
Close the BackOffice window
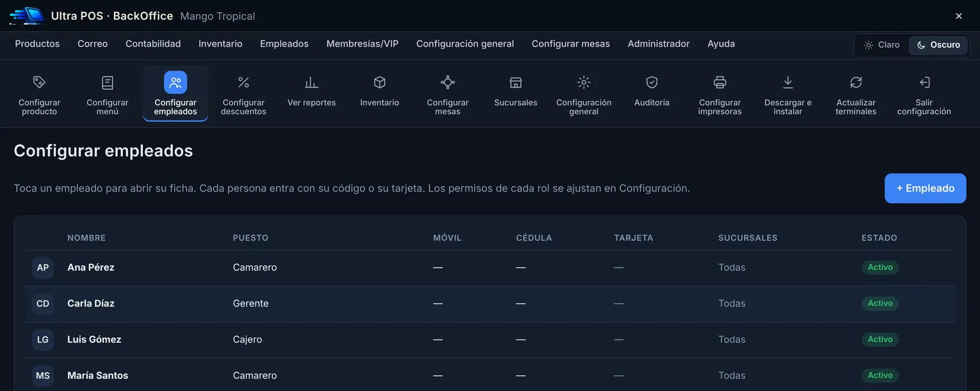point(959,16)
